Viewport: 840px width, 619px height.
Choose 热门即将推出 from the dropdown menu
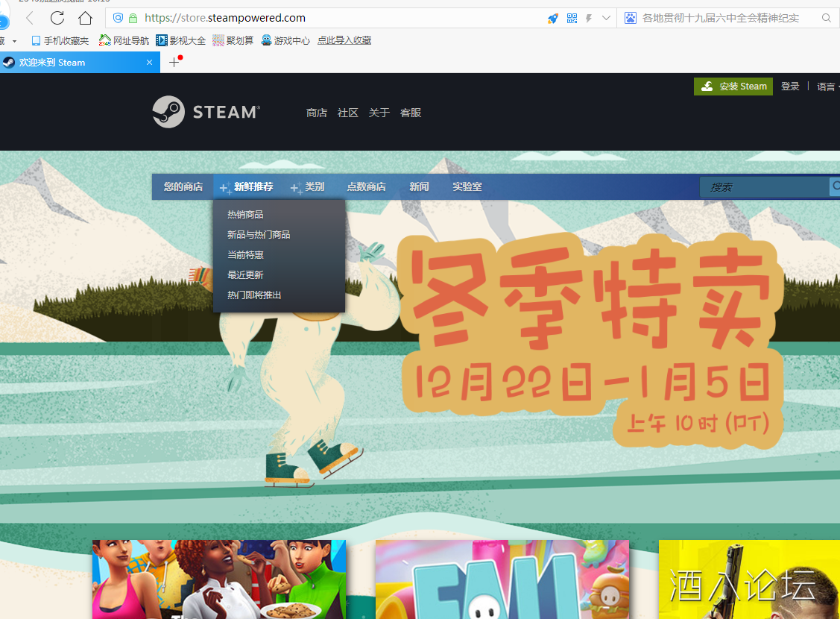click(254, 295)
